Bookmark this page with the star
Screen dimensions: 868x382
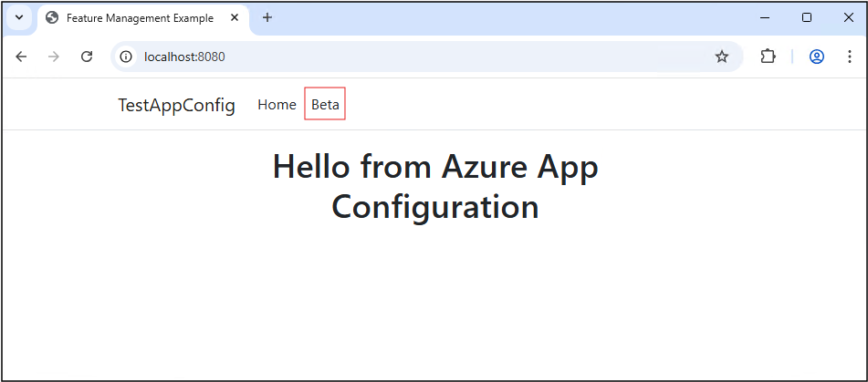coord(722,57)
